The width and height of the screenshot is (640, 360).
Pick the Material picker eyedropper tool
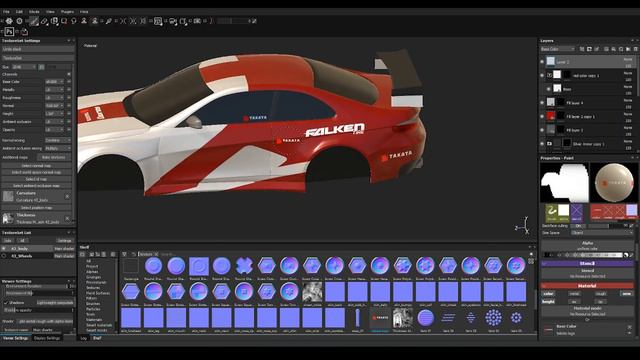tap(109, 21)
